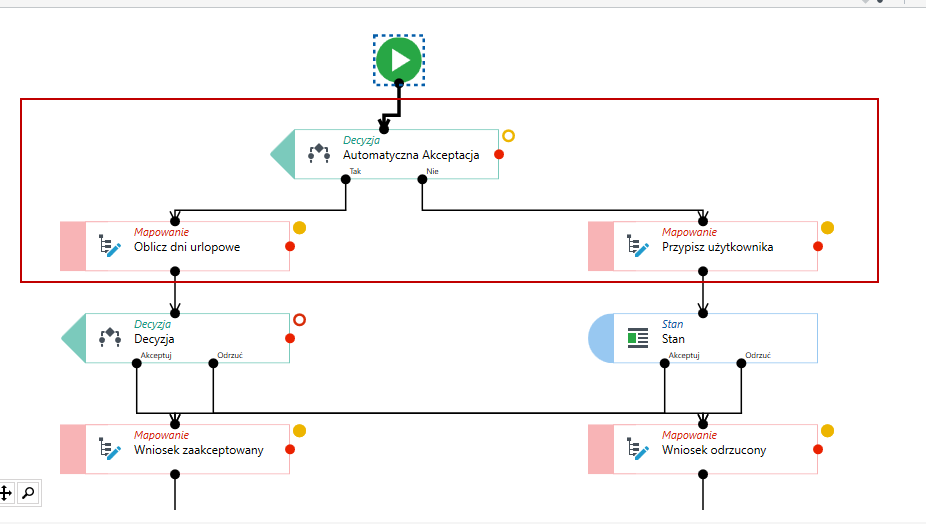Click the Nie output port of Automatyczna Akceptacja
This screenshot has width=926, height=524.
point(422,180)
